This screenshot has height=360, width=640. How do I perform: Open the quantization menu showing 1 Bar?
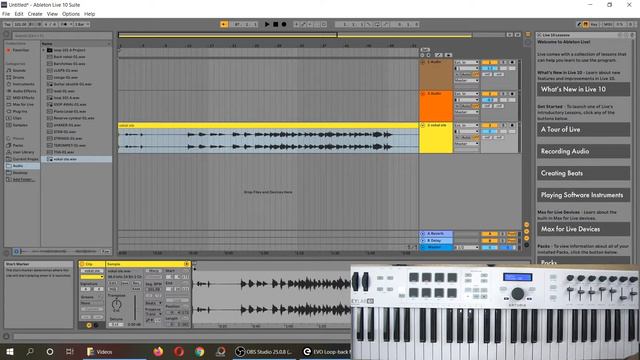click(81, 24)
